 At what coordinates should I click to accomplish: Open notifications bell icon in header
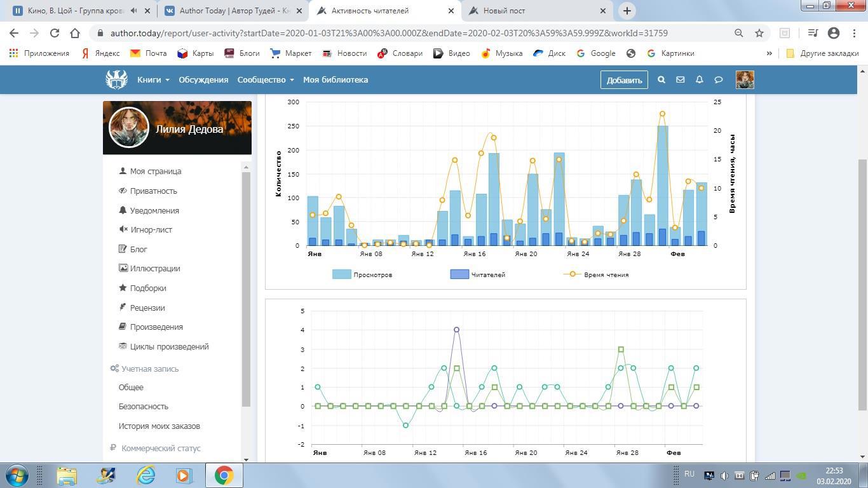[x=699, y=80]
